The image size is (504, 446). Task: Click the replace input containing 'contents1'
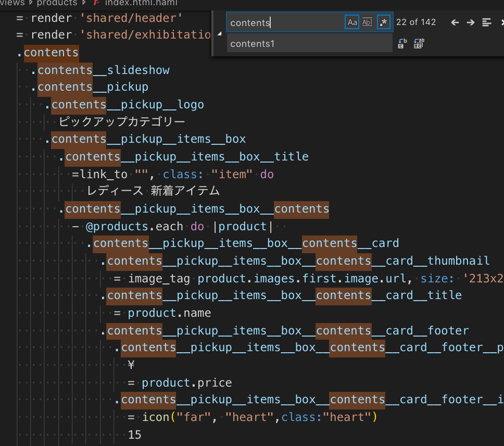point(309,43)
